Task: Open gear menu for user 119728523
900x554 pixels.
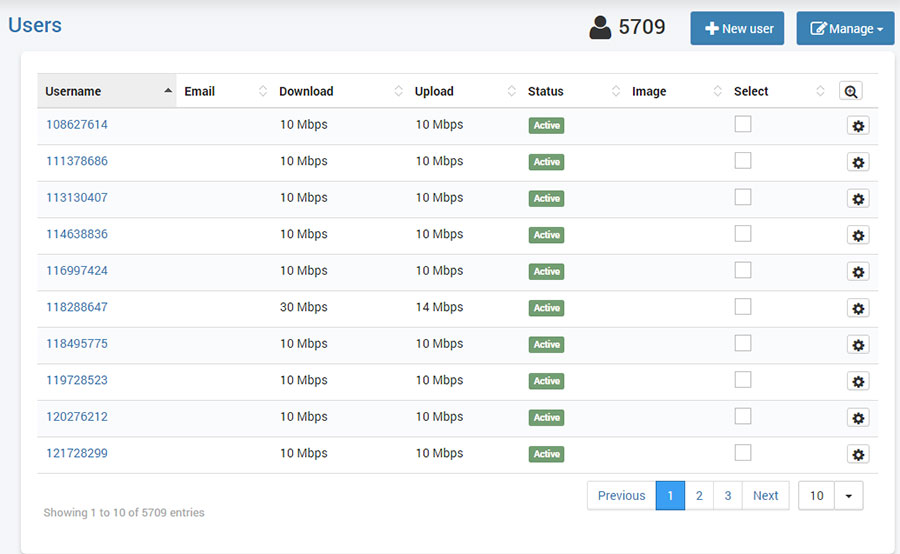Action: [x=857, y=381]
